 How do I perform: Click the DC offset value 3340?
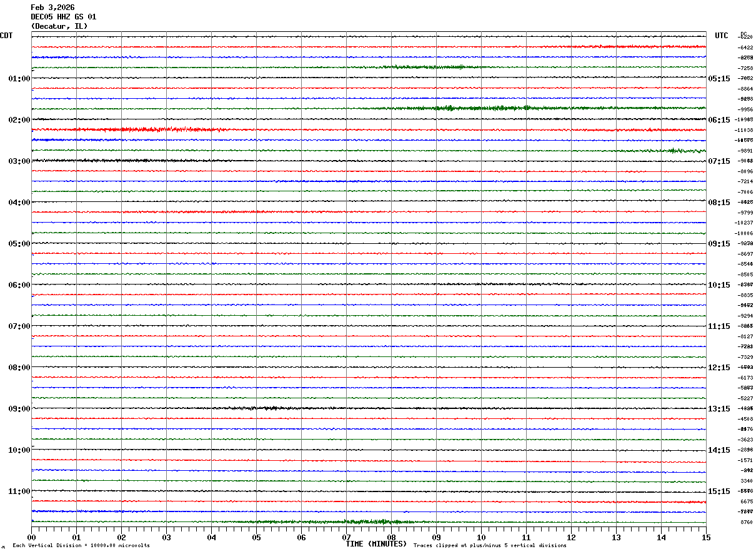[747, 481]
